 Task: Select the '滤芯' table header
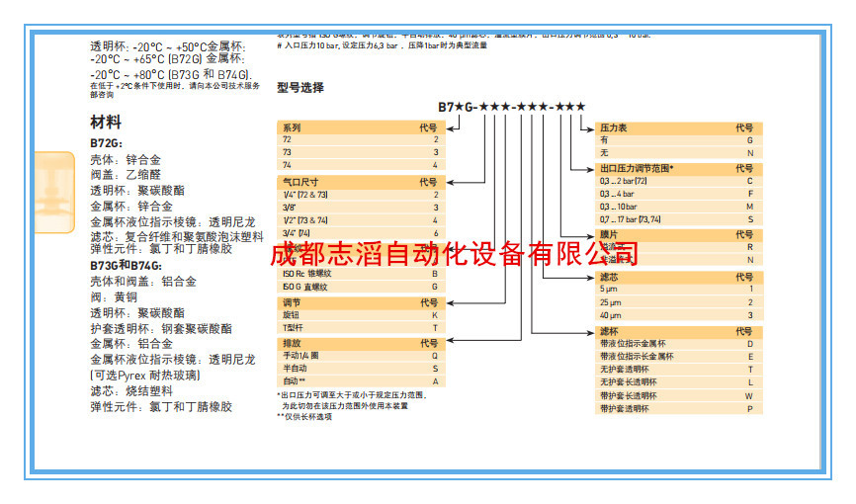(x=679, y=277)
